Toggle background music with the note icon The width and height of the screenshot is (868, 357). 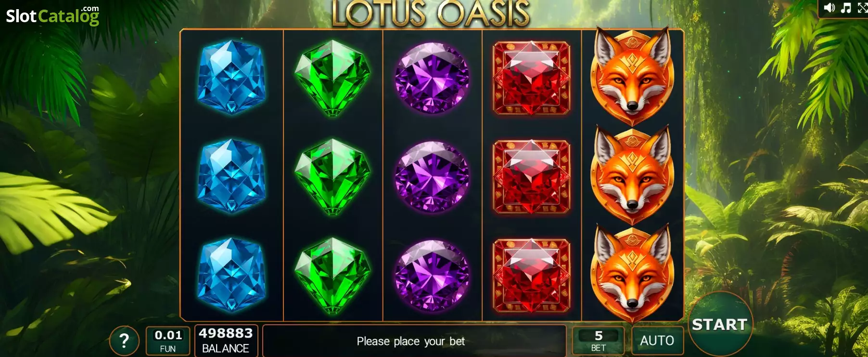(x=845, y=8)
